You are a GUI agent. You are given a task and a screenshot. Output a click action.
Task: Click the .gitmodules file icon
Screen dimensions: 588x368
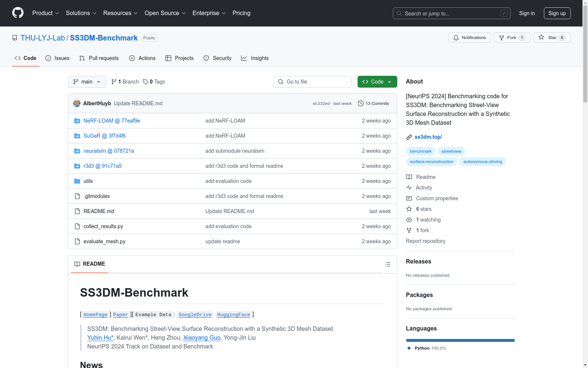77,196
